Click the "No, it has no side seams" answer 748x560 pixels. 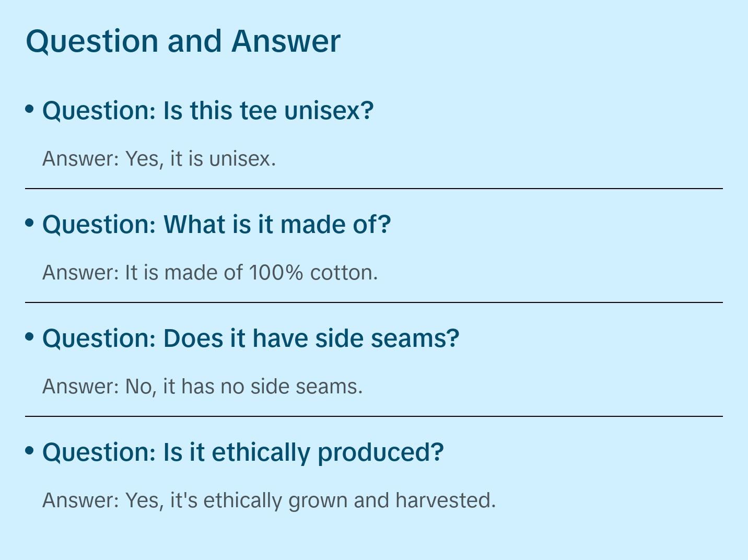(243, 387)
